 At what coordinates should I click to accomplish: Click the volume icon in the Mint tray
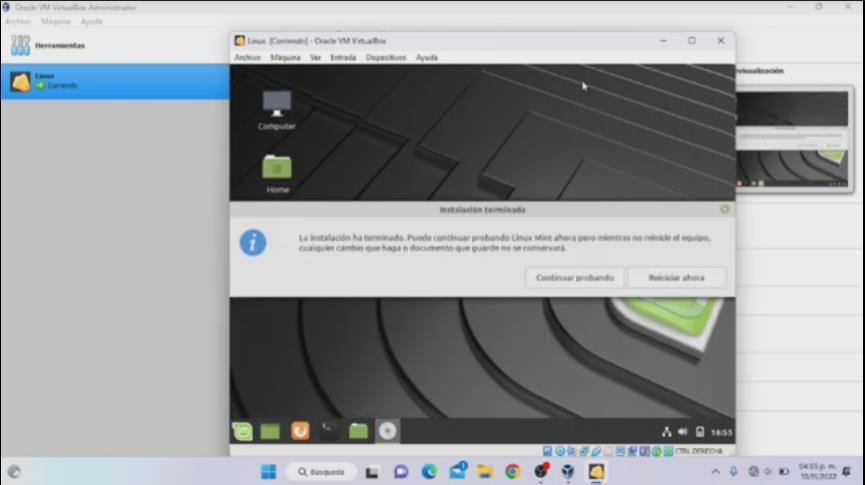683,432
